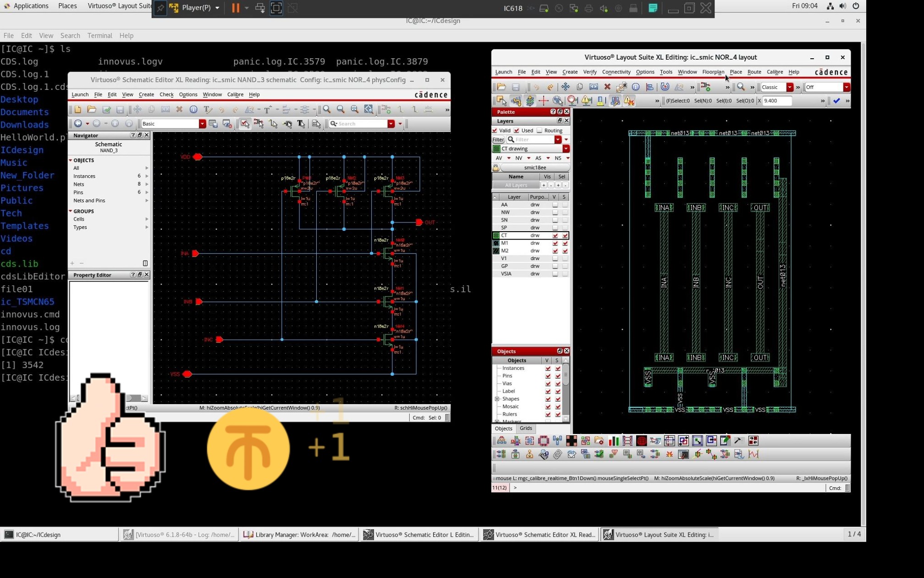Viewport: 924px width, 578px height.
Task: Open the Connectivity menu in Layout window
Action: click(x=616, y=72)
